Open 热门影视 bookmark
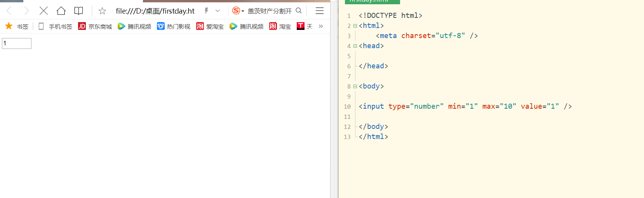 [174, 26]
